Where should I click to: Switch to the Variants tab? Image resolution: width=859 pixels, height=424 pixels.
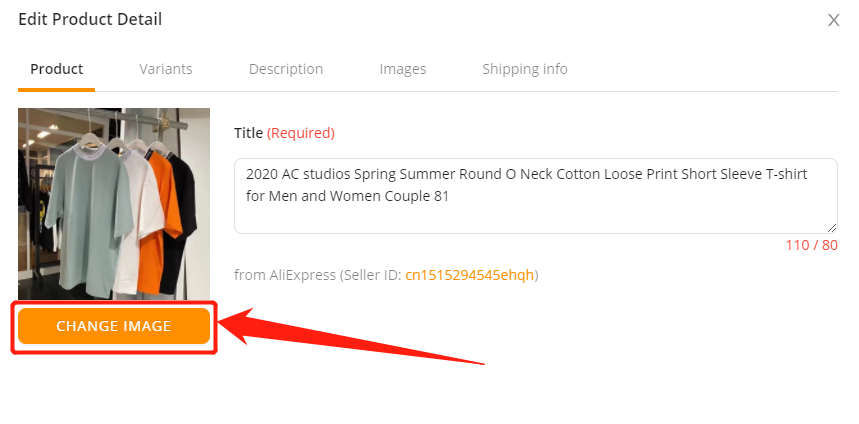click(165, 69)
